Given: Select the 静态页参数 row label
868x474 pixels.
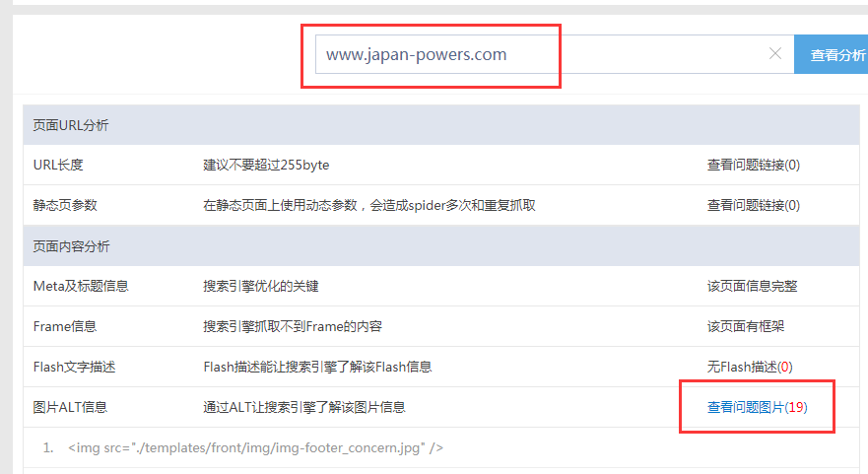Looking at the screenshot, I should (65, 205).
